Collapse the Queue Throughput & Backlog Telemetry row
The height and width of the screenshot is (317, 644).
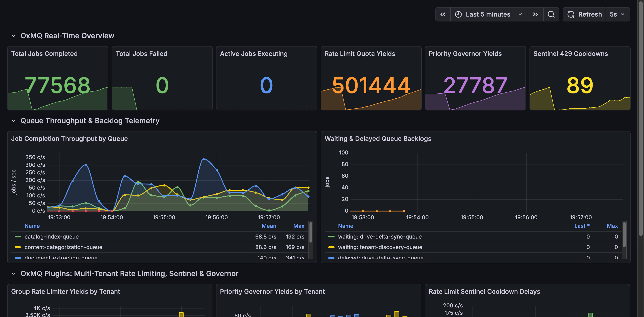[x=13, y=121]
